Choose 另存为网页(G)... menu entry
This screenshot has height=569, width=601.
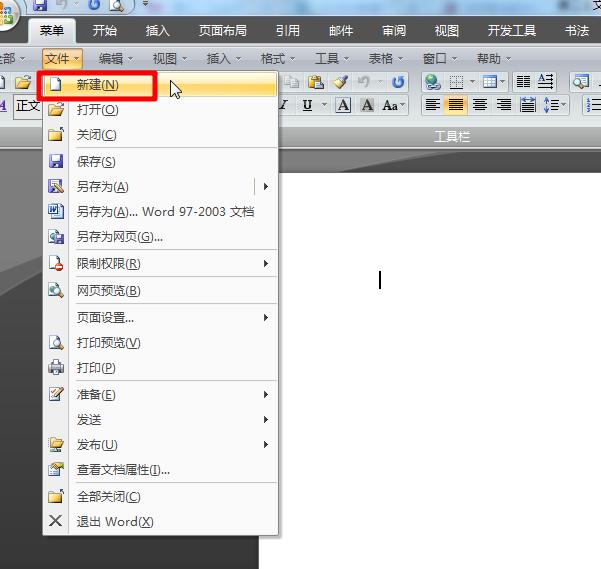coord(160,237)
